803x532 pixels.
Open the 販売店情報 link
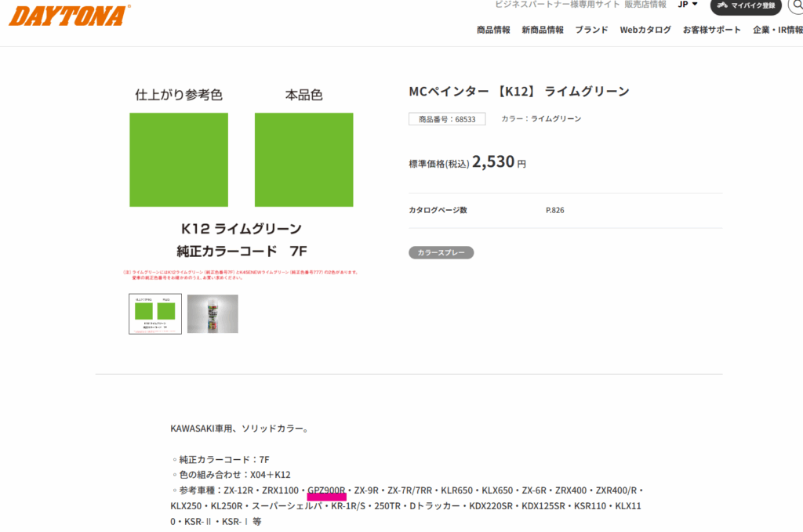(645, 5)
